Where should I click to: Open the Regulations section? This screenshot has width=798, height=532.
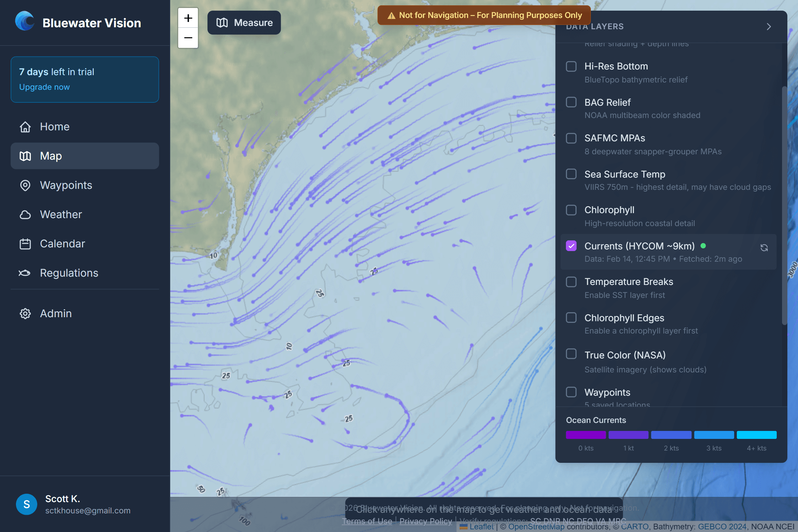pos(69,273)
